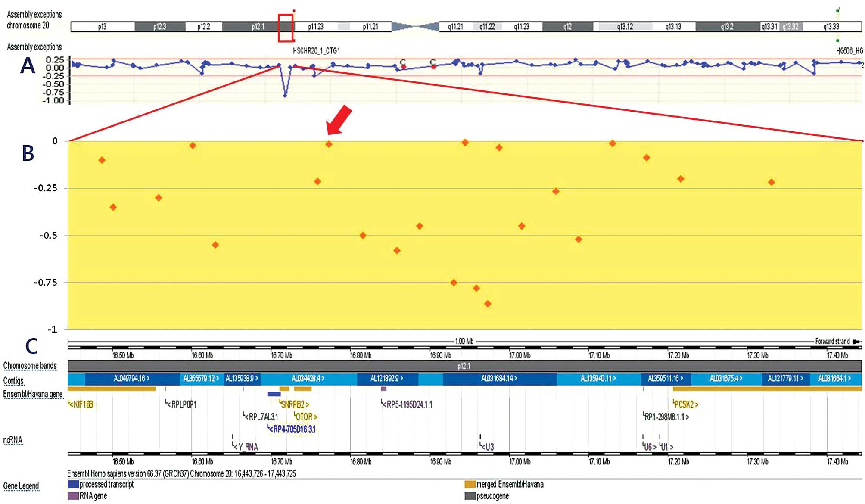Click the lowest orange diamond in panel B
Viewport: 865px width, 504px height.
coord(487,304)
